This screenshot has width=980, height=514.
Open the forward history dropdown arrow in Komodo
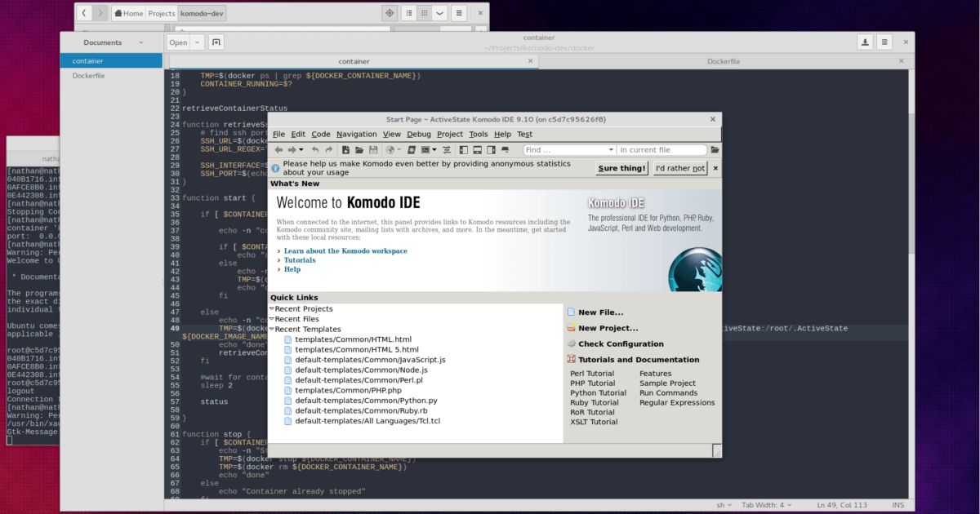coord(301,150)
